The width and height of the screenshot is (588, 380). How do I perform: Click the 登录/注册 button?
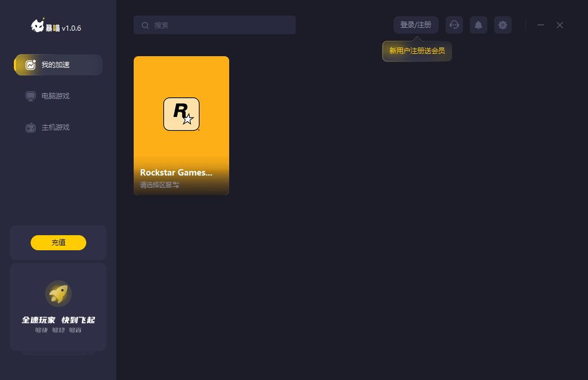pyautogui.click(x=416, y=25)
